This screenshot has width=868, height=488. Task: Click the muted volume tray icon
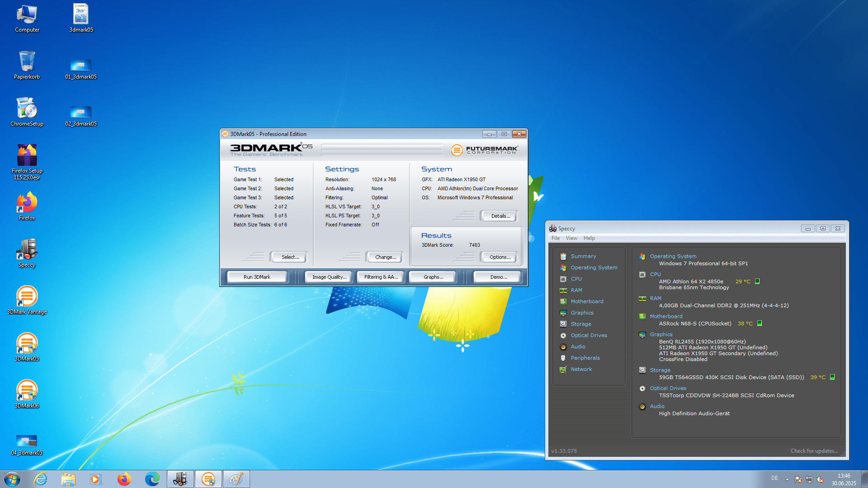point(820,479)
